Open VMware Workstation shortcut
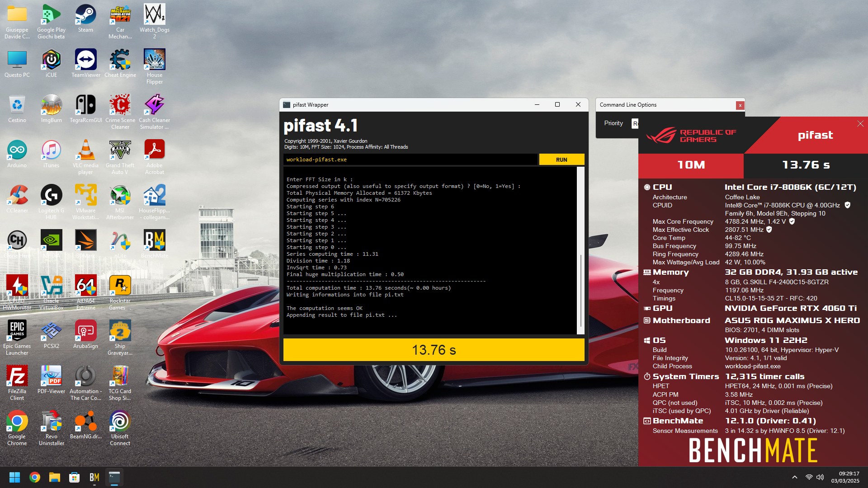The height and width of the screenshot is (488, 868). coord(85,202)
